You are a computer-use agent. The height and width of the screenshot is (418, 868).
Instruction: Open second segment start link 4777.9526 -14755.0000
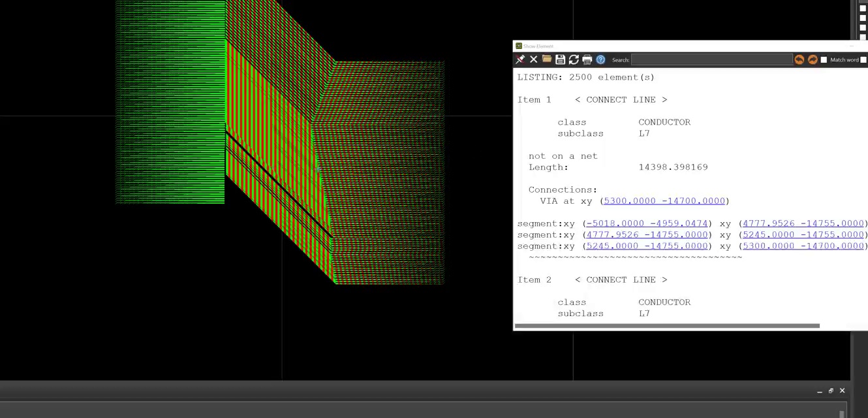coord(647,234)
